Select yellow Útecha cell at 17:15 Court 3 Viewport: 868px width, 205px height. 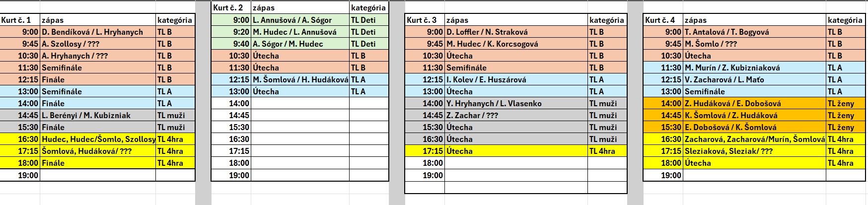click(x=516, y=151)
